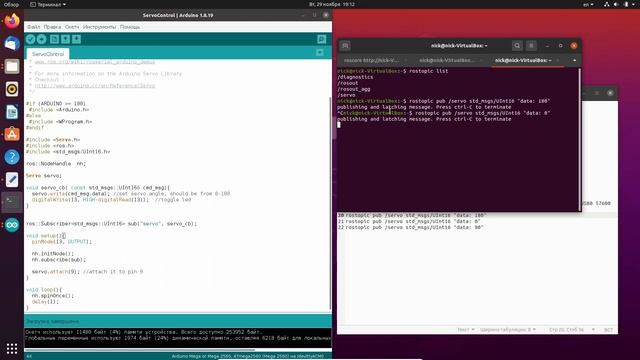The height and width of the screenshot is (360, 640).
Task: Open the Terminal from the dock
Action: tap(12, 202)
